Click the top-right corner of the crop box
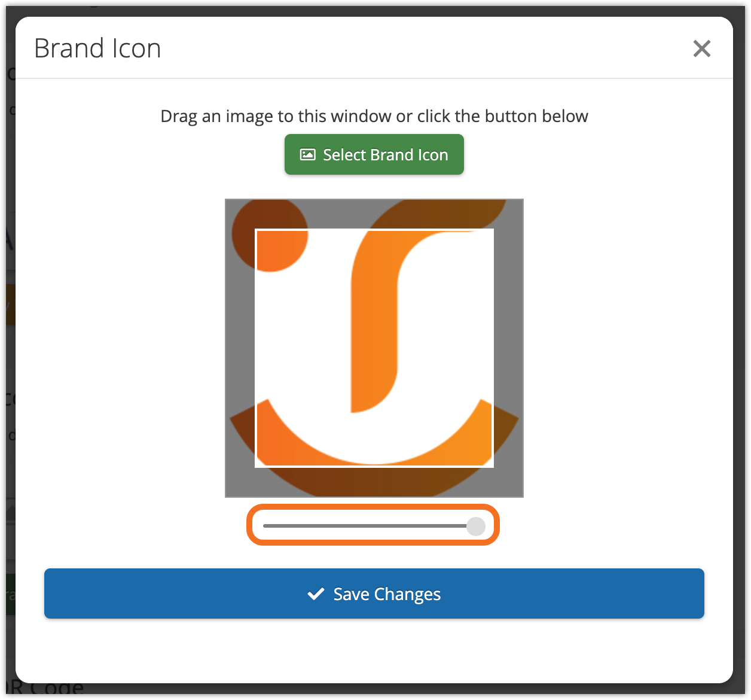751x700 pixels. point(493,230)
